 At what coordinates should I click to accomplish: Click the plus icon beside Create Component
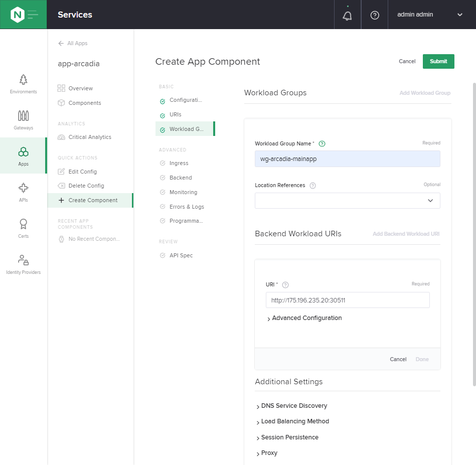[x=61, y=200]
